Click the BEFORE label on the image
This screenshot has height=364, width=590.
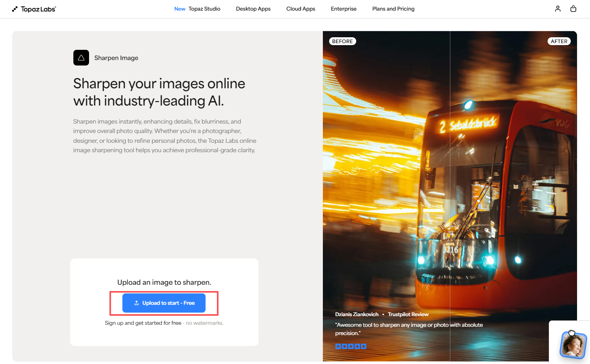(342, 41)
